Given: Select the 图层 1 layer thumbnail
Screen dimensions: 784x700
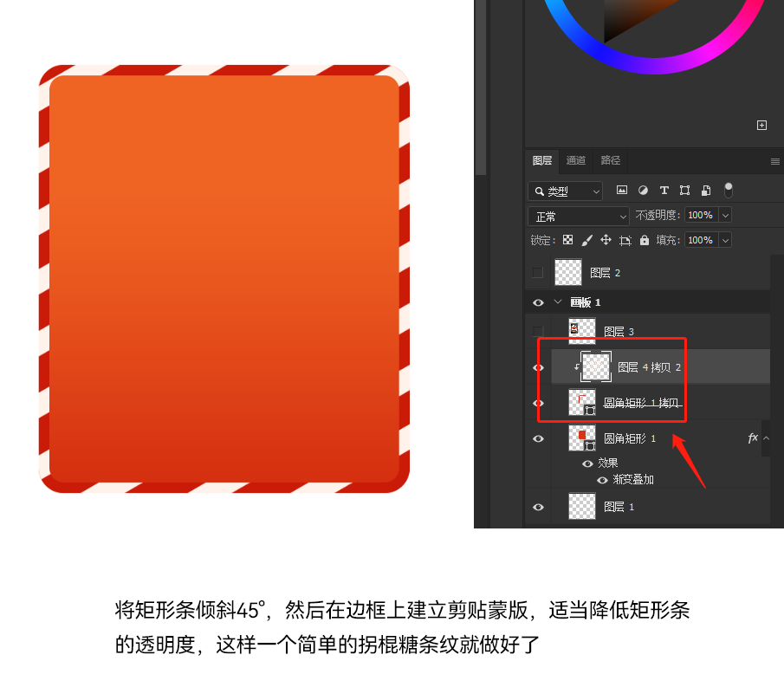Looking at the screenshot, I should click(x=582, y=507).
